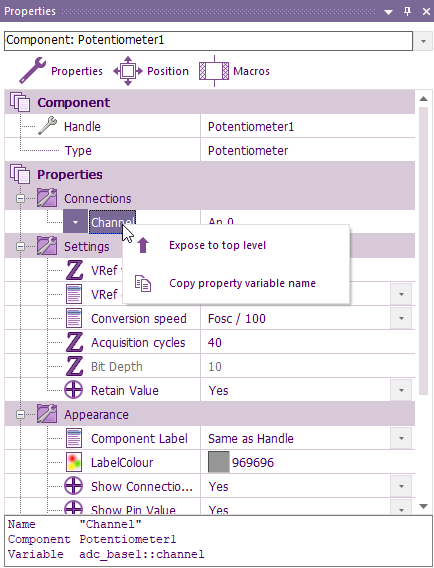This screenshot has width=434, height=568.
Task: Open the Component Label dropdown
Action: 401,438
